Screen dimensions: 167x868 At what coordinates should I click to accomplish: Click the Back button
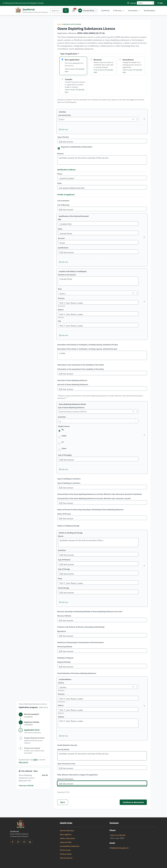click(63, 802)
